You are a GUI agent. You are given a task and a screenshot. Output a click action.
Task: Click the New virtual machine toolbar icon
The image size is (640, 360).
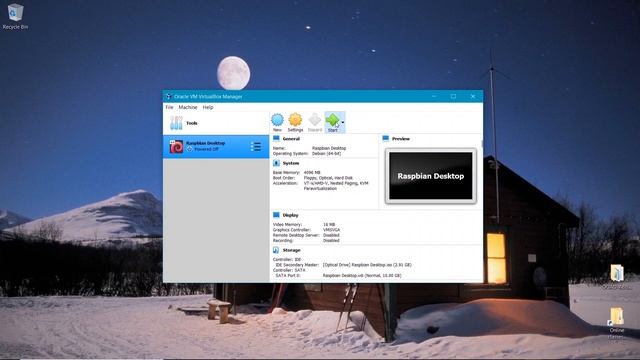tap(277, 120)
